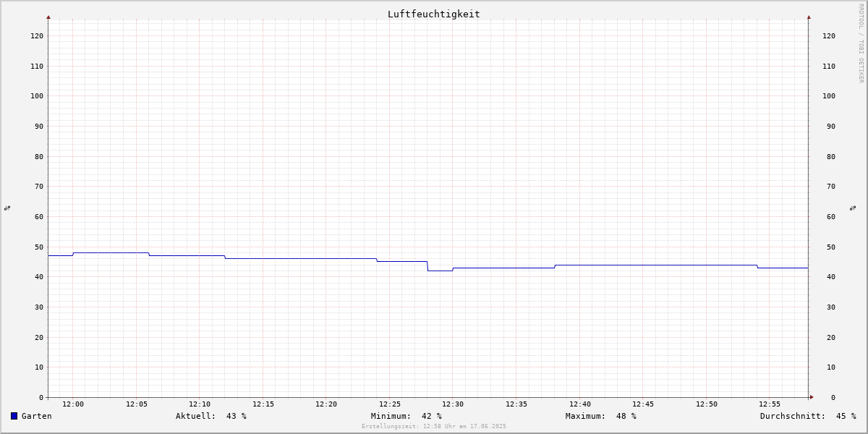Select the 'Minimum: 42 %' value

click(x=407, y=416)
